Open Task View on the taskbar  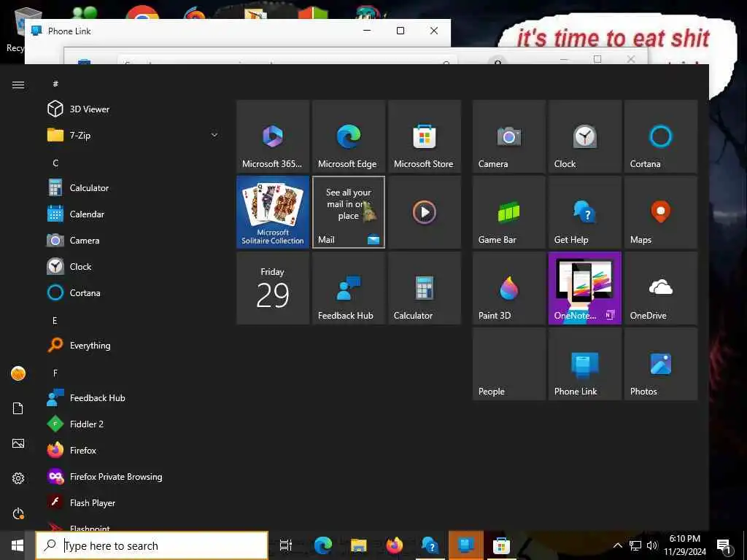(x=286, y=545)
